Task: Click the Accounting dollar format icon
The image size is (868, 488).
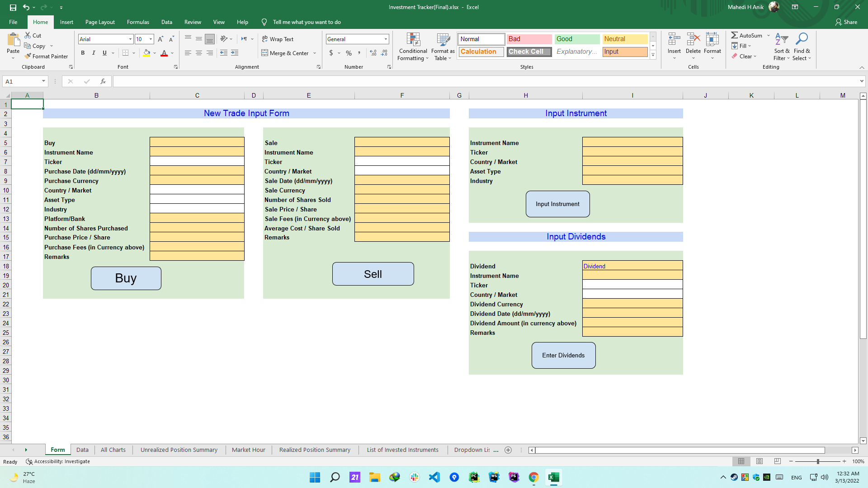Action: [x=331, y=53]
